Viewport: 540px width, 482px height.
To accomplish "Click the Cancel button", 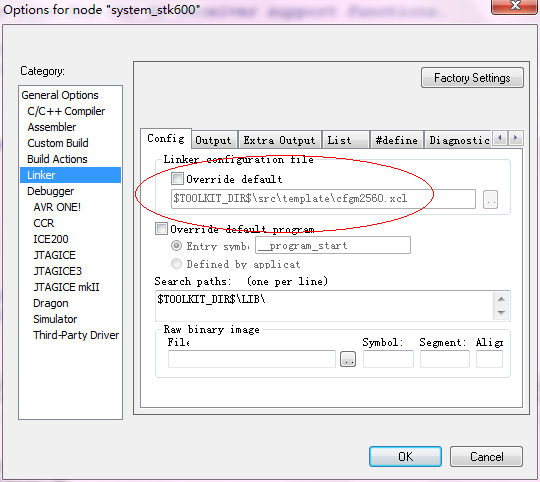I will click(486, 457).
